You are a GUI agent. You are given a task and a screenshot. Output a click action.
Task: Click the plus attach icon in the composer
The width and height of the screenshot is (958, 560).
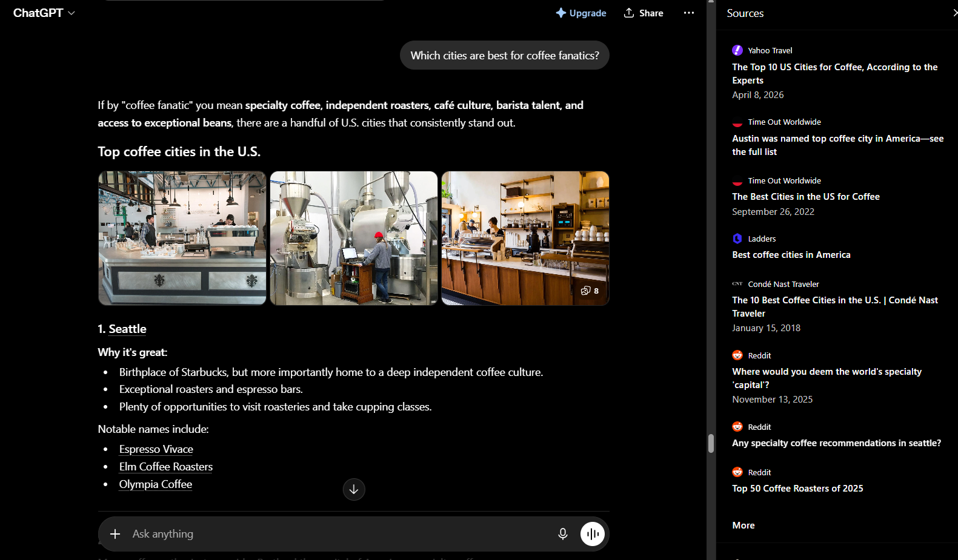(x=115, y=534)
